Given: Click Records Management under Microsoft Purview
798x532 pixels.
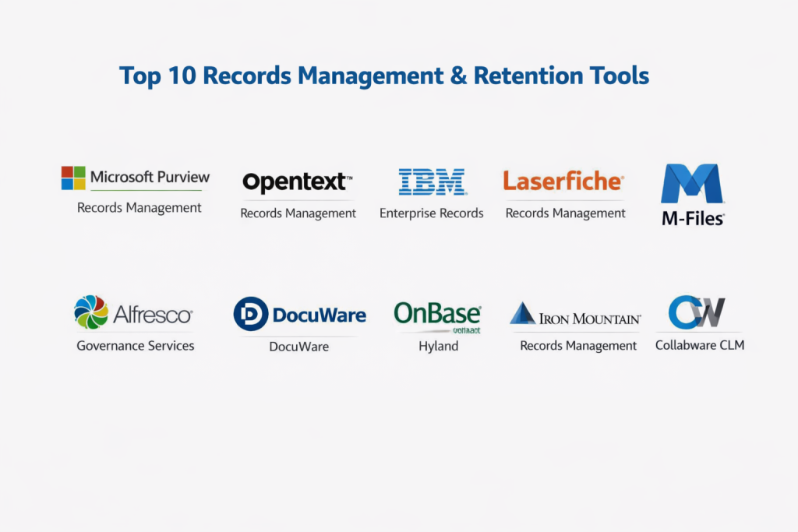Looking at the screenshot, I should pyautogui.click(x=139, y=208).
